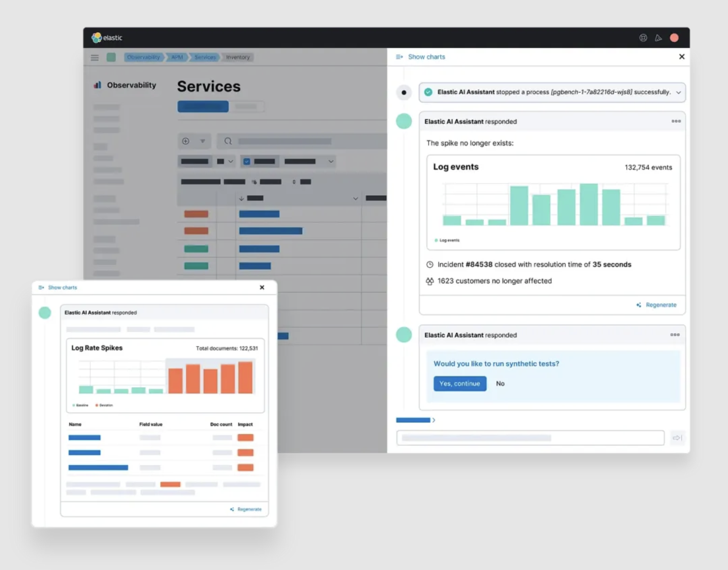Expand the sorted column header chevron
This screenshot has width=728, height=570.
pyautogui.click(x=355, y=198)
